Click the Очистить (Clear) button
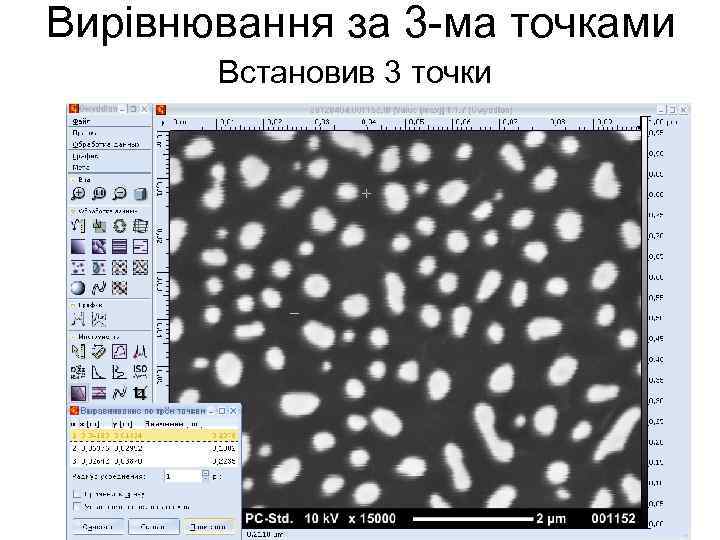 [97, 527]
